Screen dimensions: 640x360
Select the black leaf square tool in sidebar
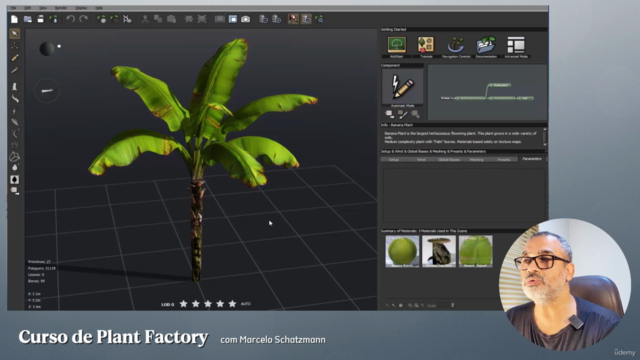pos(15,180)
